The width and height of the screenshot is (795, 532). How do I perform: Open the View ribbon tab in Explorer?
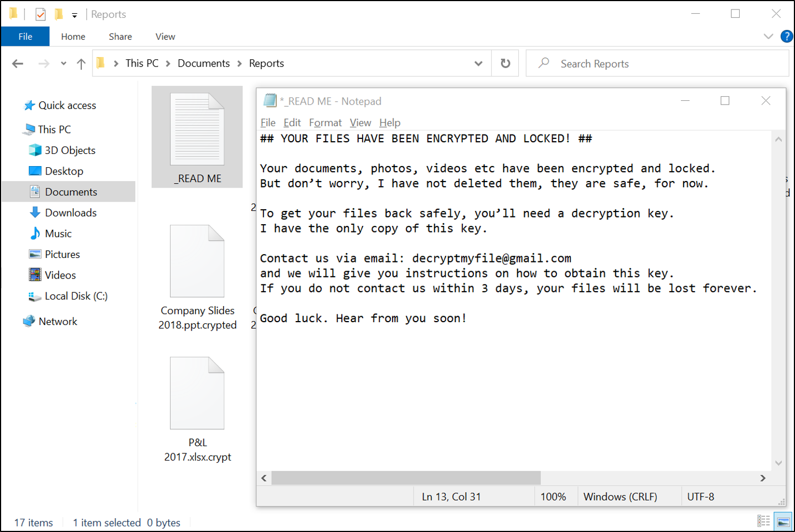coord(165,37)
